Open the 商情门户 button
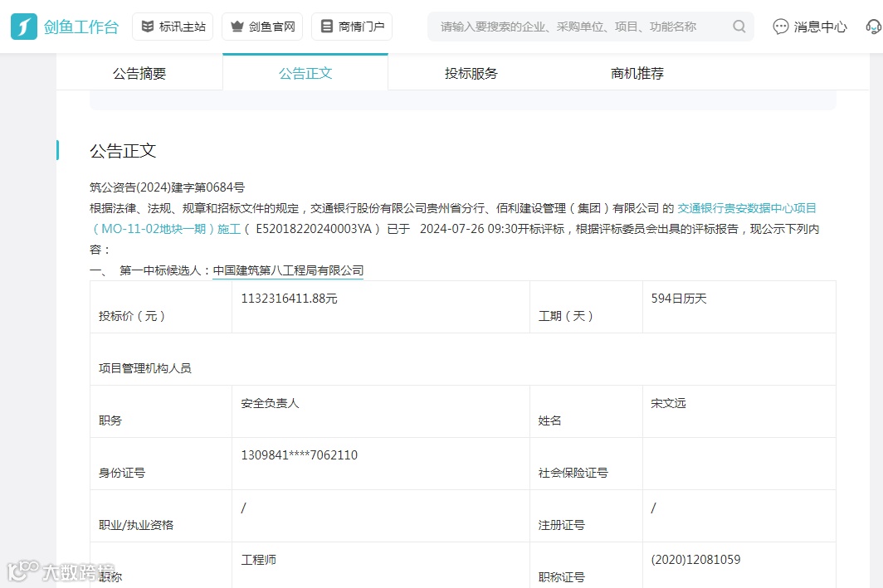Image resolution: width=883 pixels, height=588 pixels. coord(351,27)
